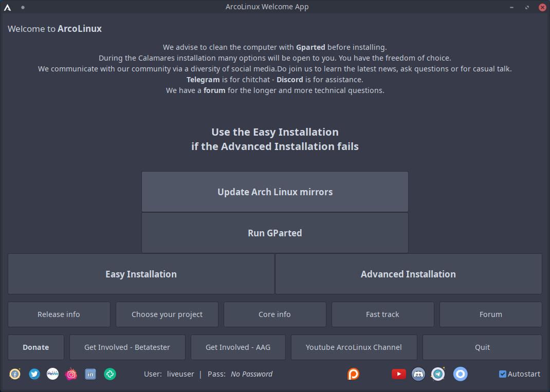The width and height of the screenshot is (550, 392).
Task: Open the Choose your project page
Action: click(167, 314)
